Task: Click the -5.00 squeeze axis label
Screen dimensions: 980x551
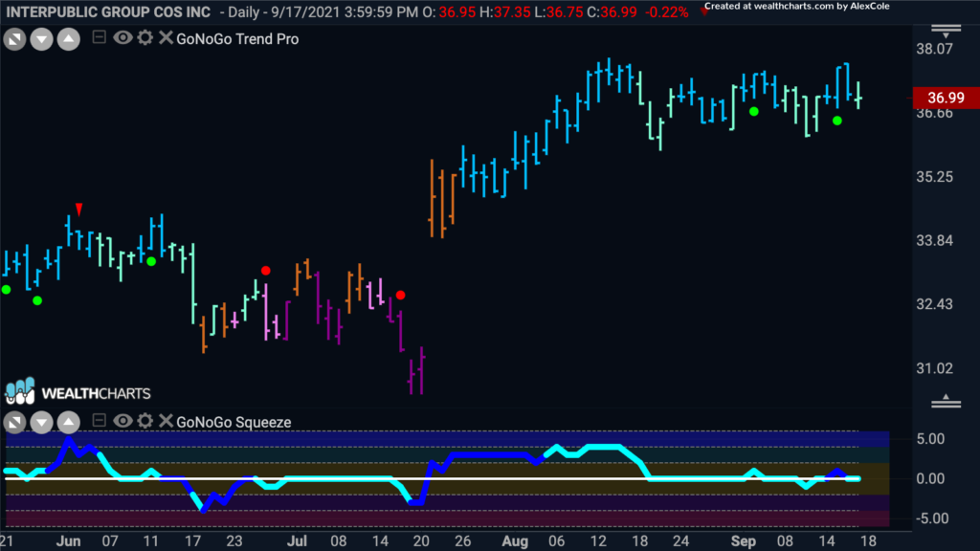Action: 930,518
